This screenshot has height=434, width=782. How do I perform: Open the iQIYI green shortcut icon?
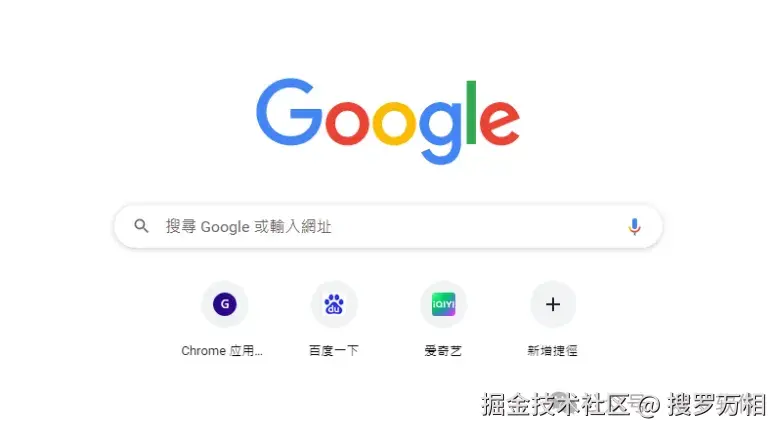[443, 304]
